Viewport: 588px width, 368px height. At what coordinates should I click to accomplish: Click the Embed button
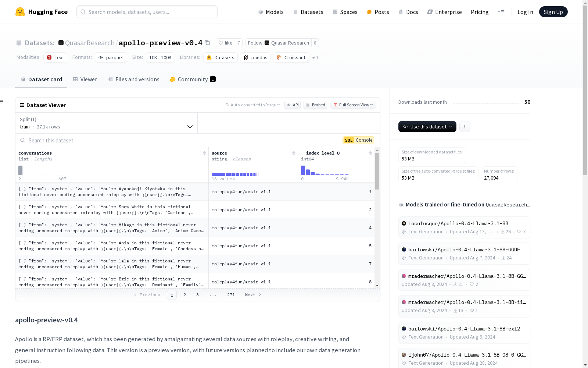pyautogui.click(x=315, y=105)
